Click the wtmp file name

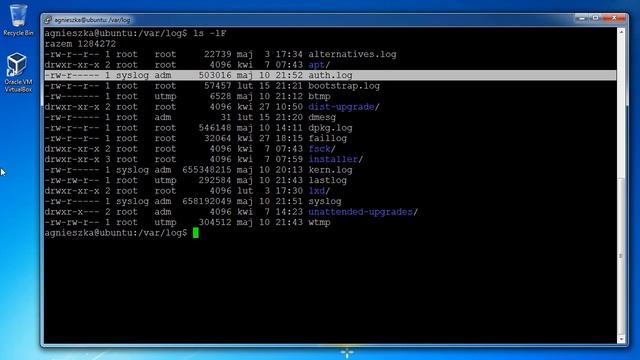319,222
